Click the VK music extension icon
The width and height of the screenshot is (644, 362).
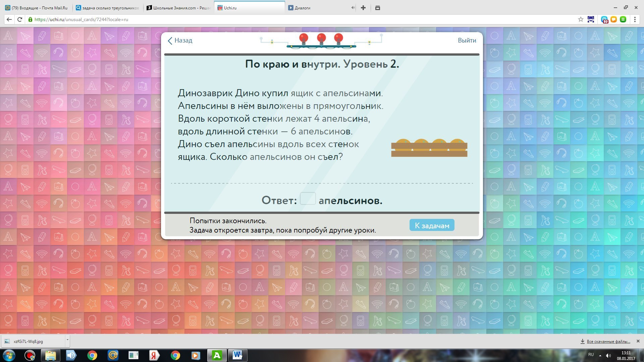[x=591, y=19]
